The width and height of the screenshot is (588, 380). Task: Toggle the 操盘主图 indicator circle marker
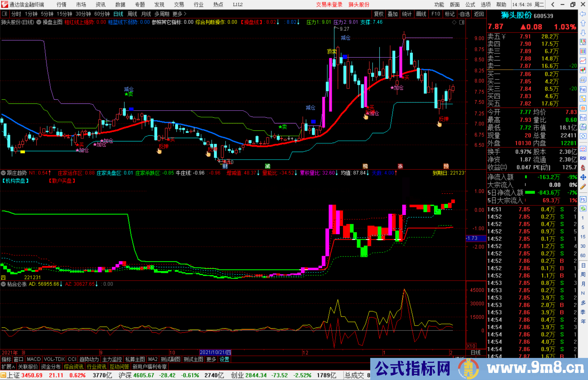click(39, 22)
